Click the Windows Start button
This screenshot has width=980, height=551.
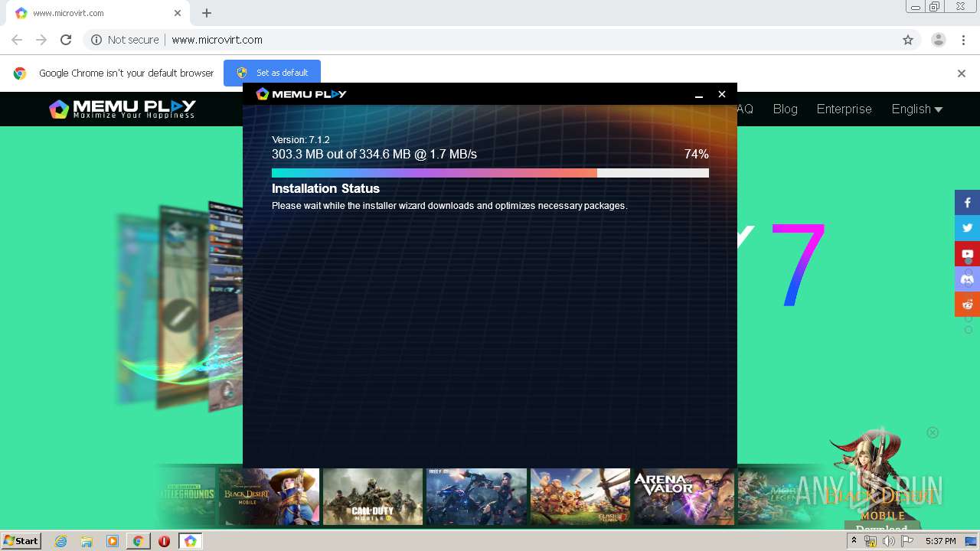coord(21,541)
